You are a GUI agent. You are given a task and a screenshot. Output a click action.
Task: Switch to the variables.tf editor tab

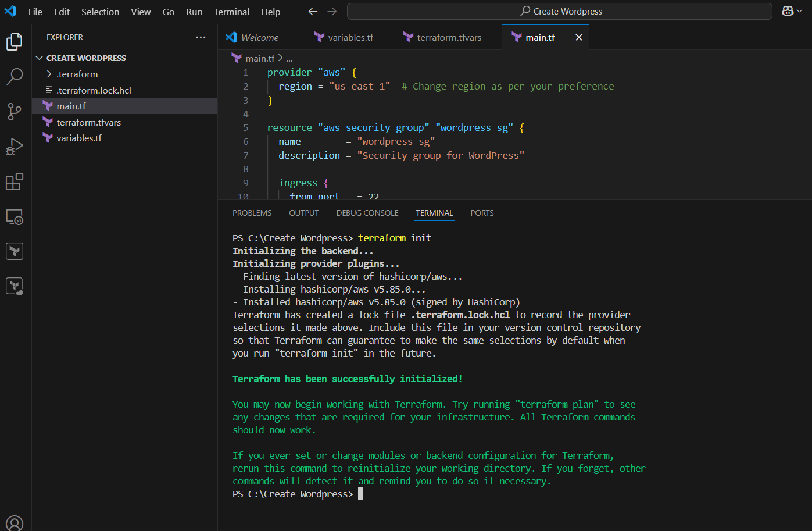[x=349, y=37]
